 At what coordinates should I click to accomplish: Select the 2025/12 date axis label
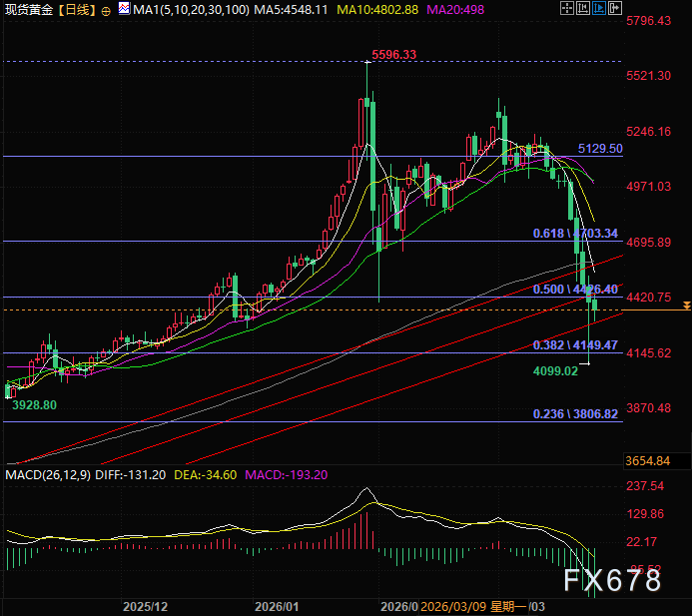click(145, 607)
